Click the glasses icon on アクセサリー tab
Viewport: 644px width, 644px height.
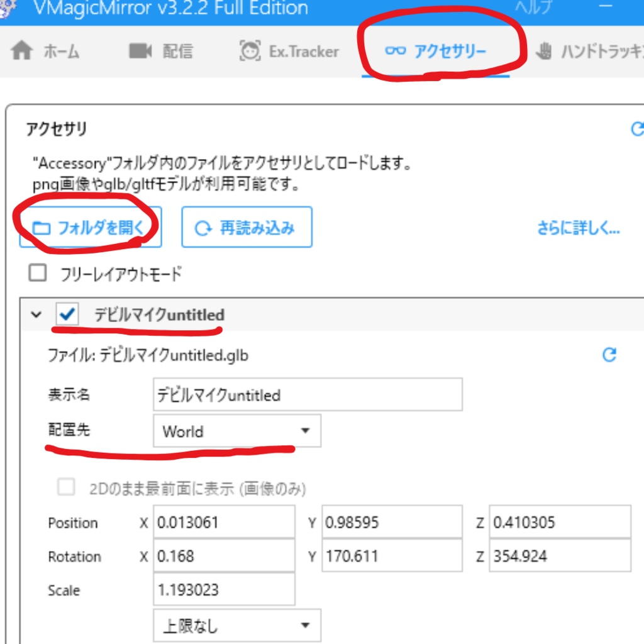(x=396, y=51)
